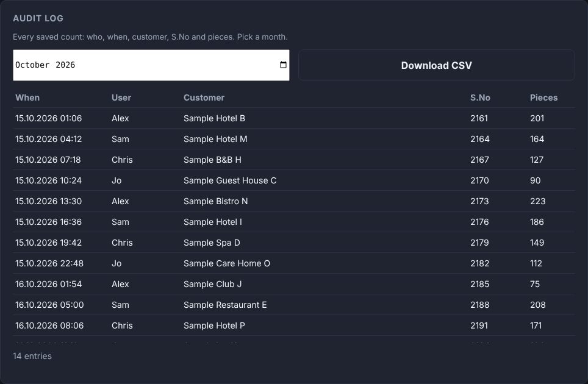This screenshot has height=384, width=588.
Task: Click customer Sample Guest House C
Action: click(x=230, y=180)
